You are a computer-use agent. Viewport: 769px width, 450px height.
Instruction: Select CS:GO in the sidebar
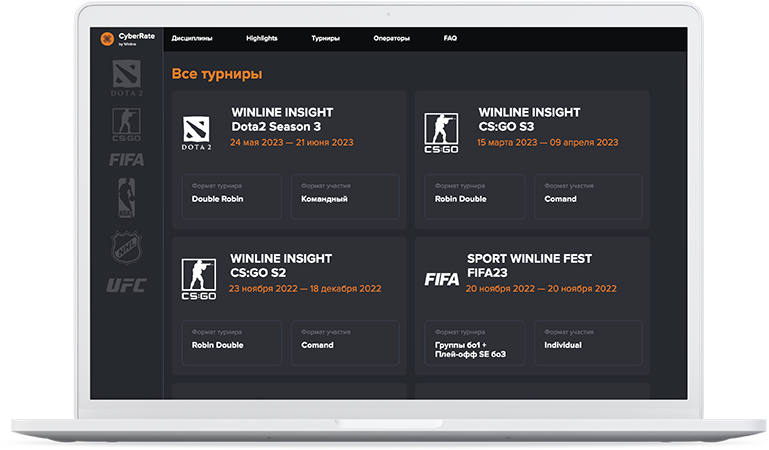[127, 125]
